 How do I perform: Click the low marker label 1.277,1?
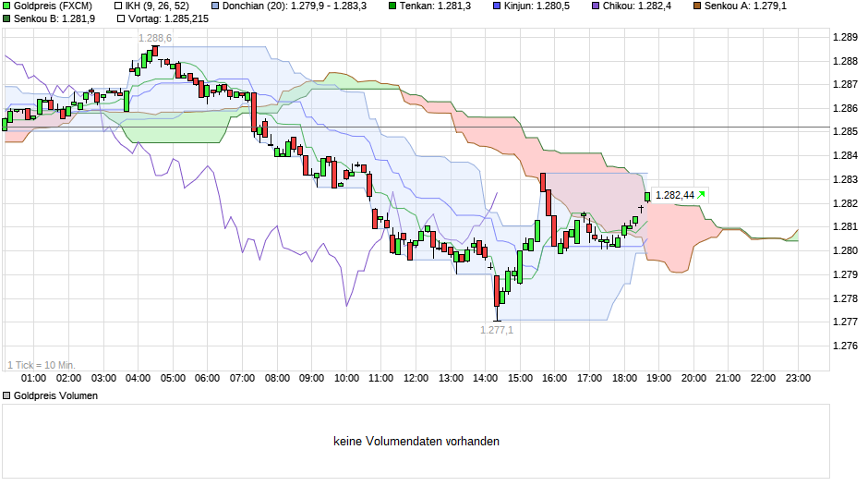tap(497, 329)
